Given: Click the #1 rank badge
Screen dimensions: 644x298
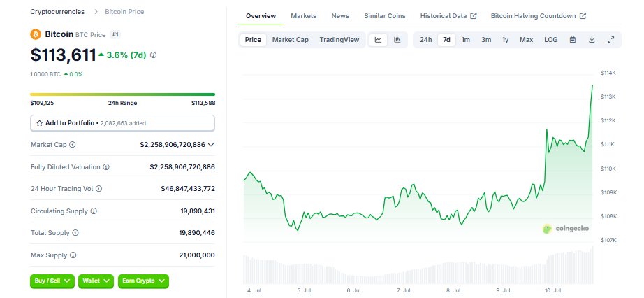Looking at the screenshot, I should (x=115, y=34).
